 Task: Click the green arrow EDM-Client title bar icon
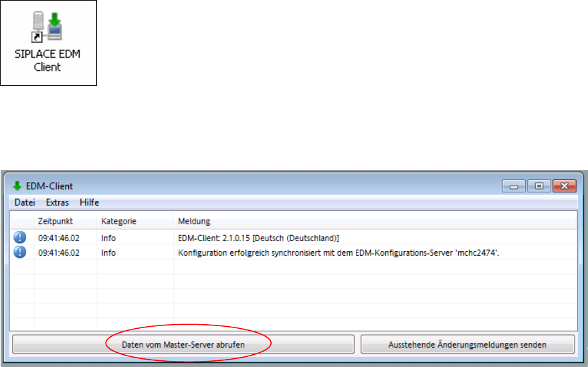[17, 186]
